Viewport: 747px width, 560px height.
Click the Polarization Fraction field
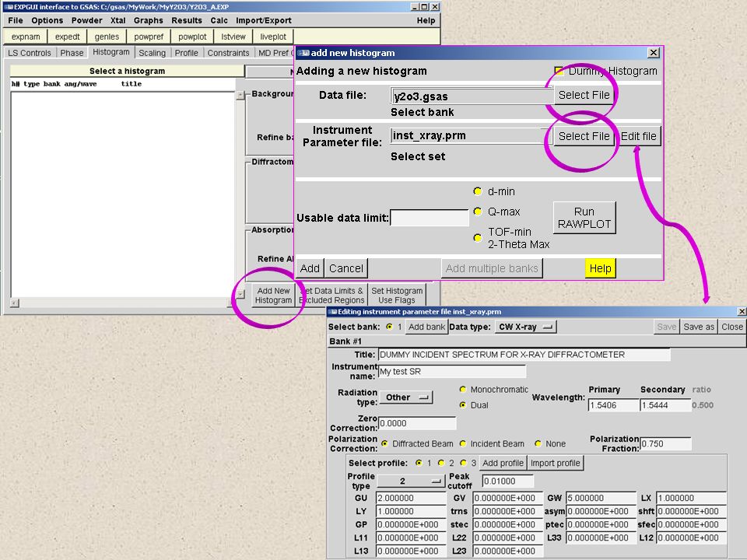pos(665,444)
